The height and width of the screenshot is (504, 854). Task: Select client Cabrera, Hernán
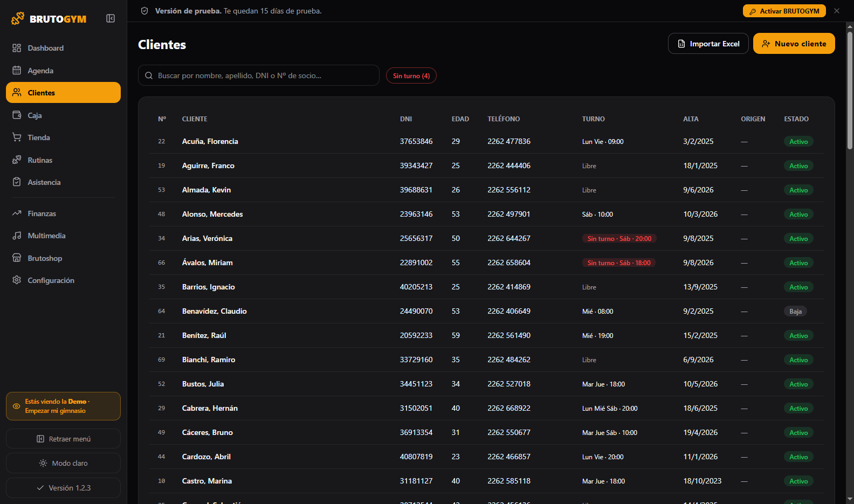click(x=486, y=408)
